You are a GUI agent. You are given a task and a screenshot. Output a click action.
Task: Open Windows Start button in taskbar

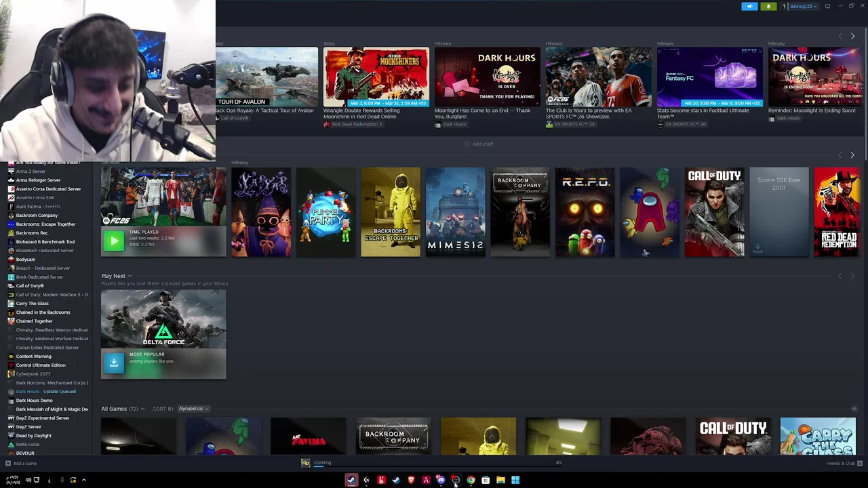[x=515, y=481]
